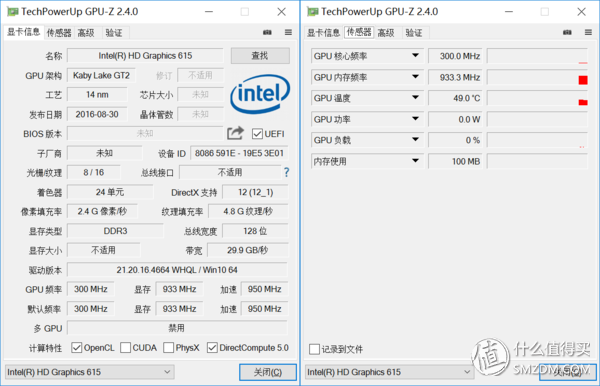The width and height of the screenshot is (600, 386).
Task: Click the BIOS export share arrow icon
Action: [235, 133]
